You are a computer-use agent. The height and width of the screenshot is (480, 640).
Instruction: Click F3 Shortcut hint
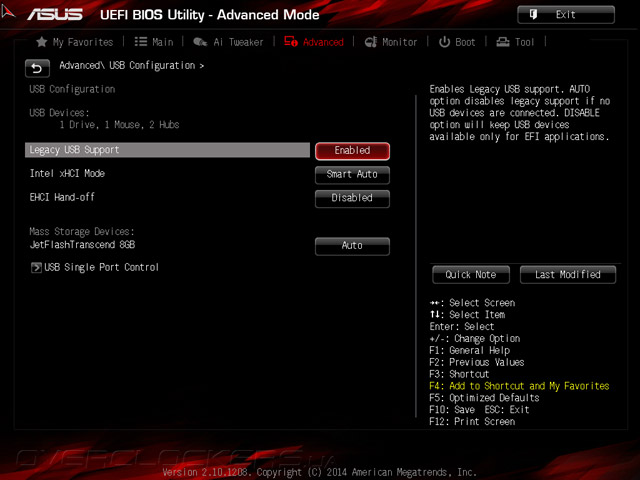tap(459, 374)
